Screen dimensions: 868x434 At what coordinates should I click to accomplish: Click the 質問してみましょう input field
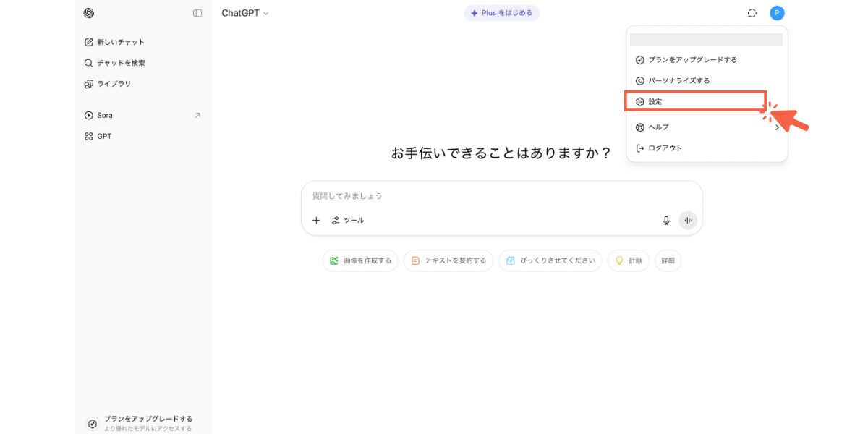pos(502,196)
